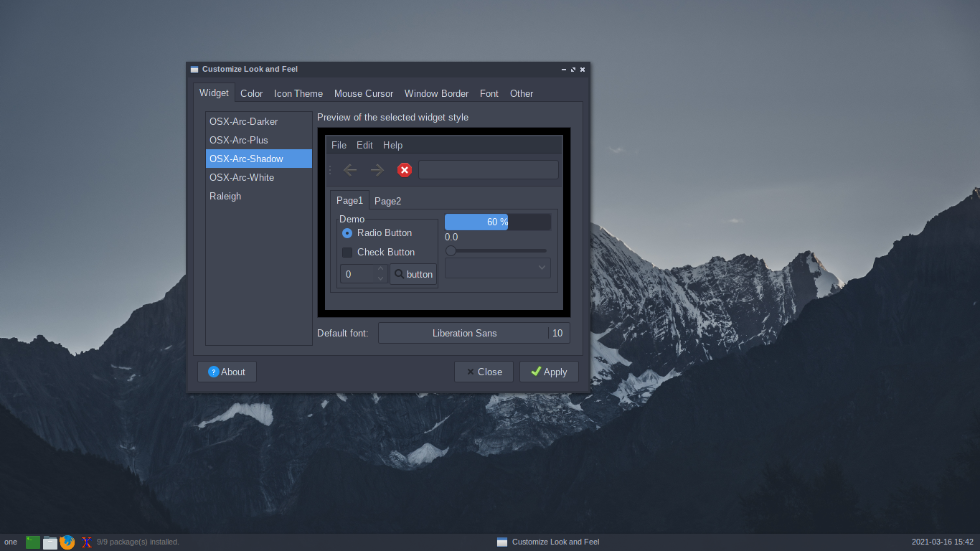
Task: Click the About button
Action: [227, 372]
